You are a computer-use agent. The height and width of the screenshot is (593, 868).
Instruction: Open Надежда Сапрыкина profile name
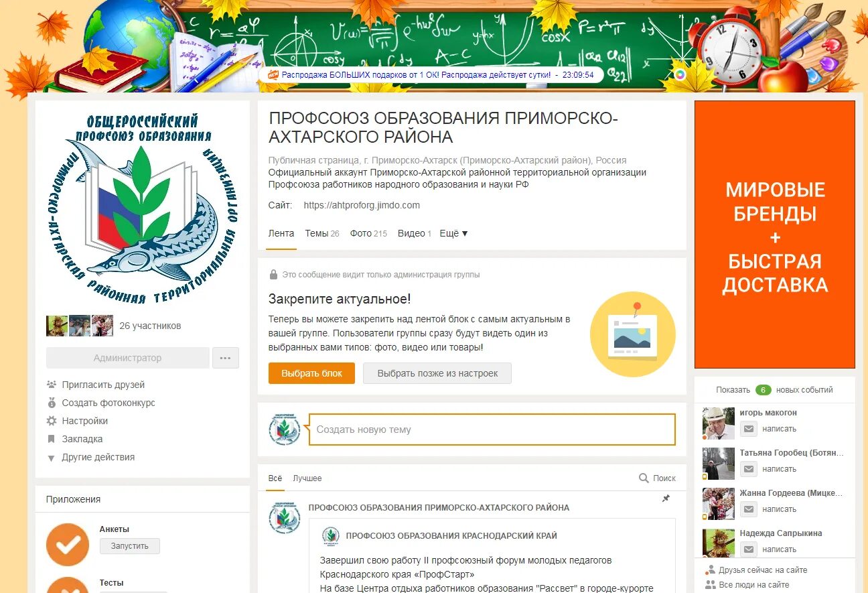tap(781, 533)
